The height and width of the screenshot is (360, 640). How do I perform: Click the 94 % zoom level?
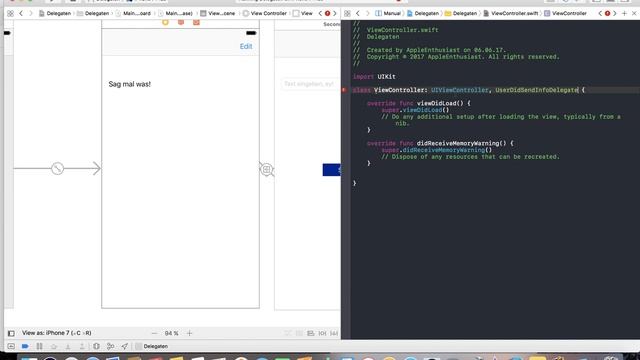(x=171, y=333)
